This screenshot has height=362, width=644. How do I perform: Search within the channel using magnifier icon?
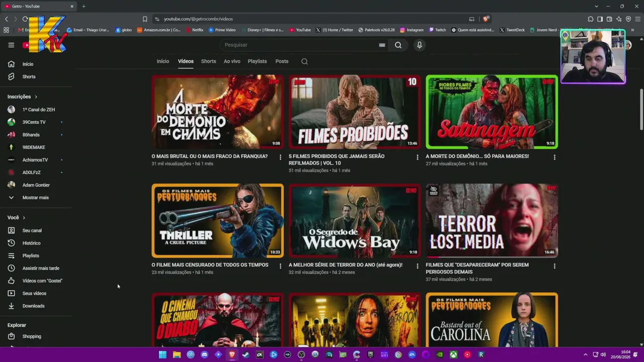[x=304, y=61]
